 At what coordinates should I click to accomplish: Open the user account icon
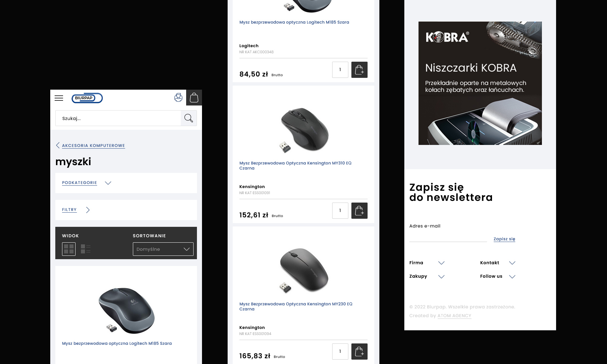178,98
